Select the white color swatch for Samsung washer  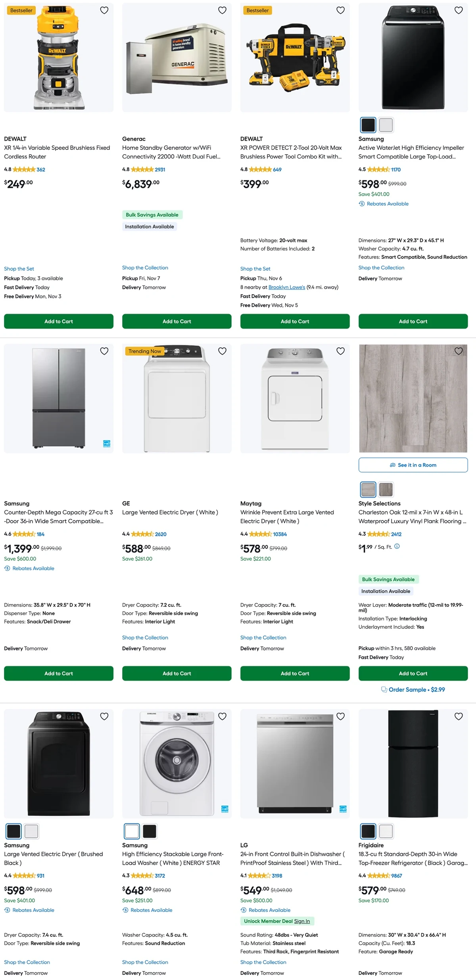[386, 125]
